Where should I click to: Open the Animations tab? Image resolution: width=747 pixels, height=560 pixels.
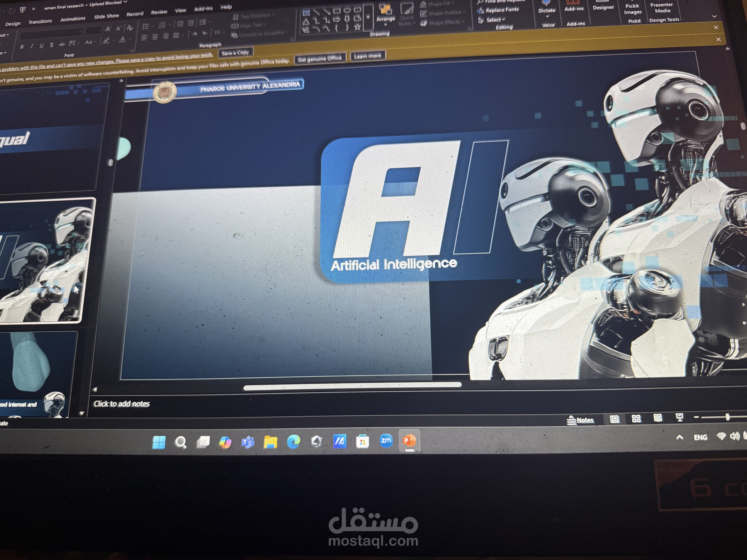[73, 19]
